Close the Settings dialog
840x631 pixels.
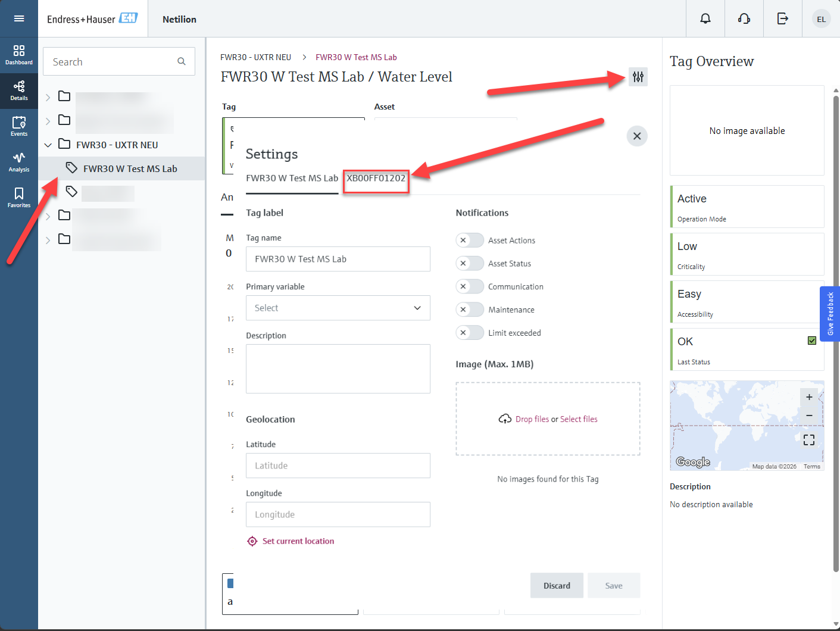(x=637, y=136)
